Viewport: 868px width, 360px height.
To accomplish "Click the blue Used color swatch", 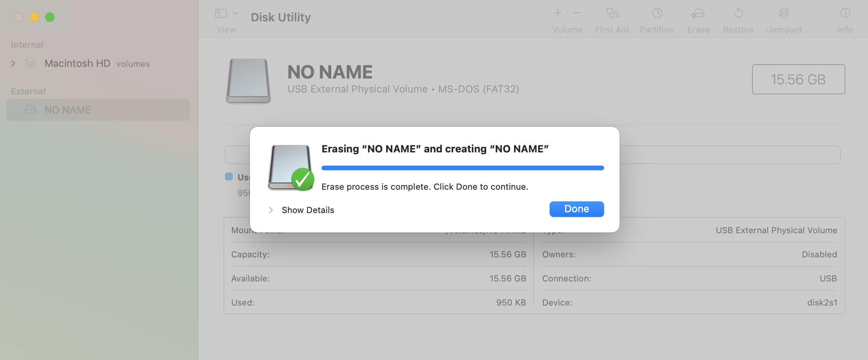I will click(x=229, y=177).
